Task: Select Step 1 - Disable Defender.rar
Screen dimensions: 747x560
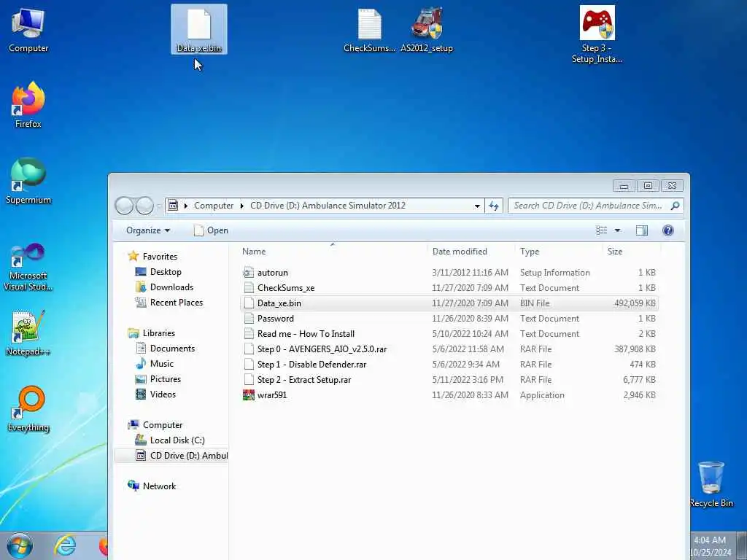Action: point(449,365)
